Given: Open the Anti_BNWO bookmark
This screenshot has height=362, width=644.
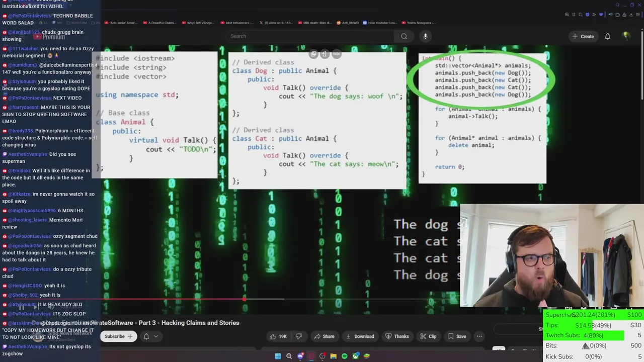Looking at the screenshot, I should click(347, 23).
